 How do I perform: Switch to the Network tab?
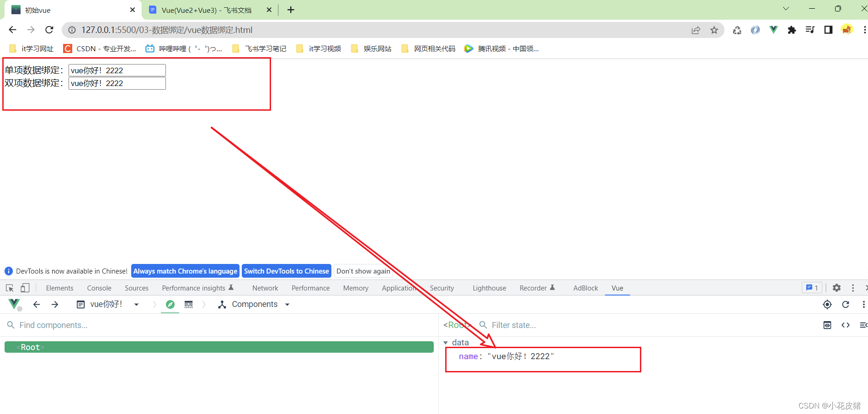(x=265, y=288)
